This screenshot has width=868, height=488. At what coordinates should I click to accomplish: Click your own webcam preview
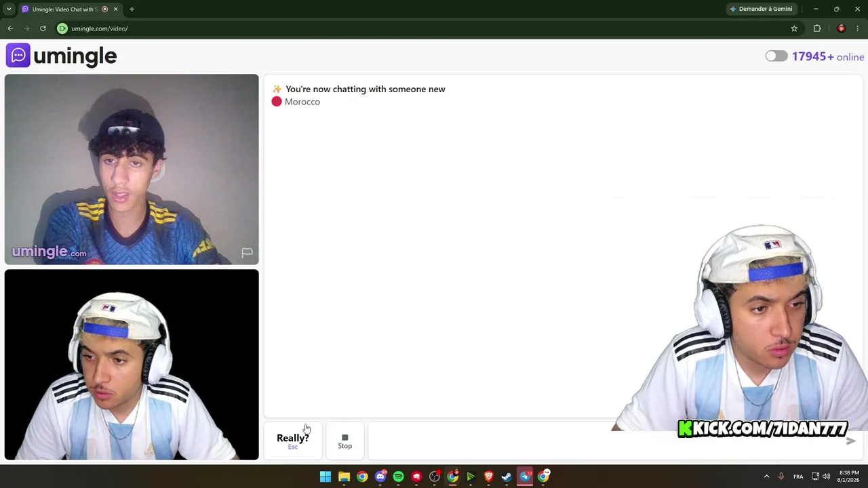click(x=132, y=365)
